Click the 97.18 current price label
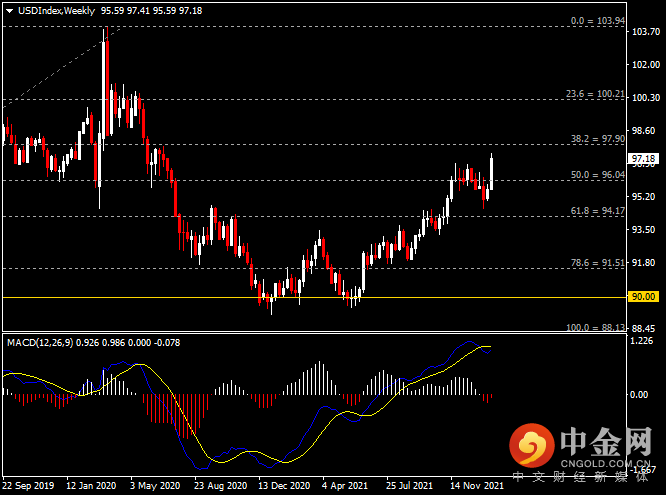666x495 pixels. 643,159
